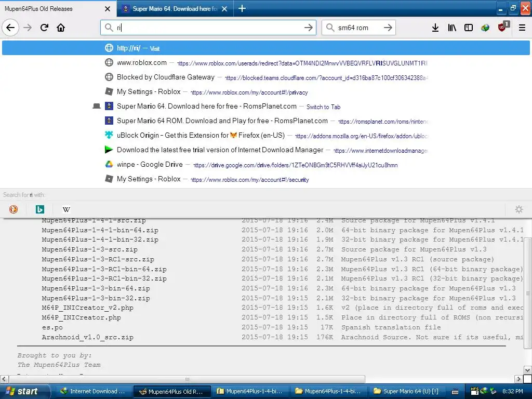Search with the Wikipedia engine icon
Screen dimensions: 532x399
pyautogui.click(x=66, y=209)
